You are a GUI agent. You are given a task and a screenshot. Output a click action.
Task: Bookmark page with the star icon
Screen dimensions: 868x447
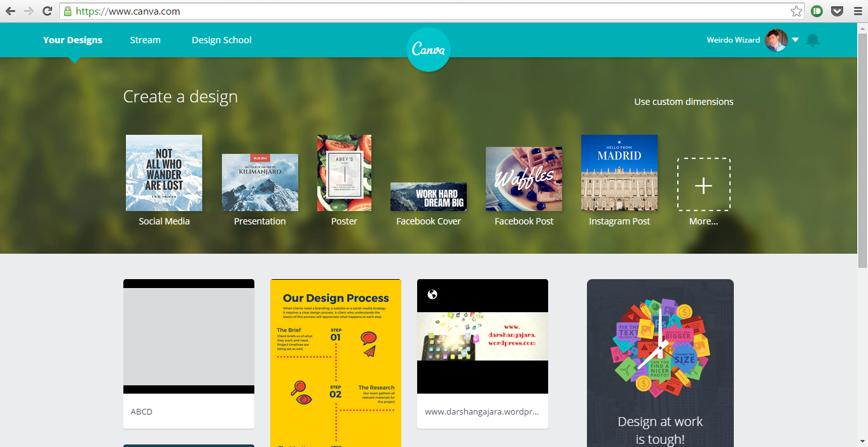pos(796,11)
